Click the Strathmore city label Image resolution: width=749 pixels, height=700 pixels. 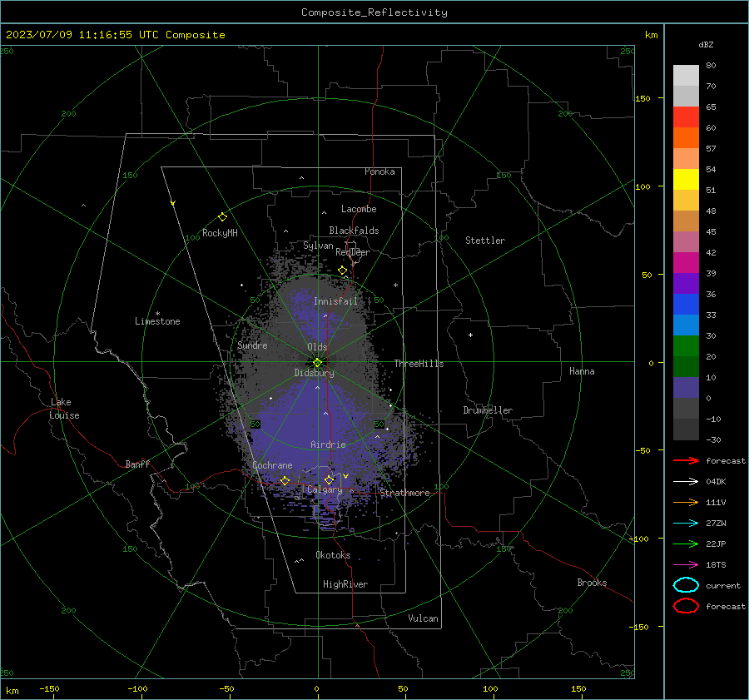(404, 493)
